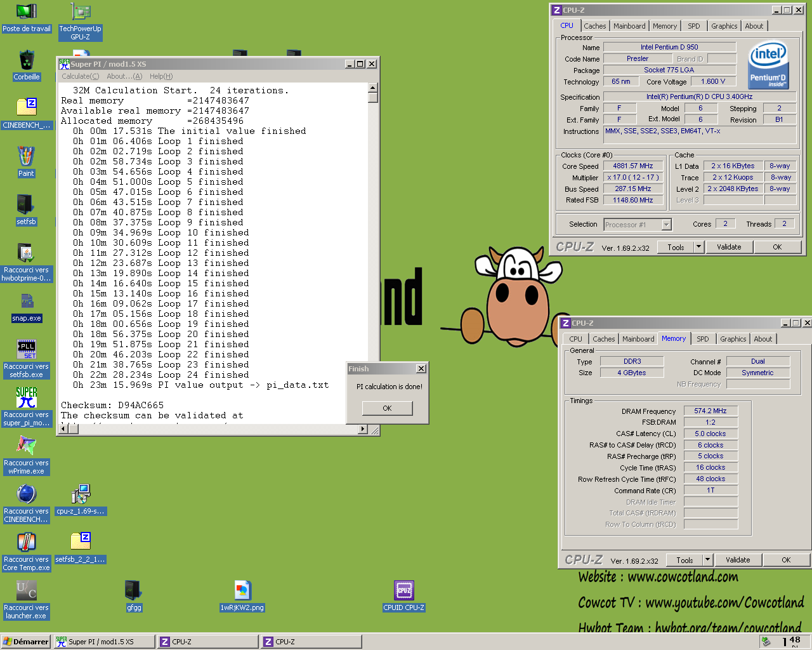Switch to Graphics tab in top CPU-Z
The height and width of the screenshot is (650, 812).
724,26
